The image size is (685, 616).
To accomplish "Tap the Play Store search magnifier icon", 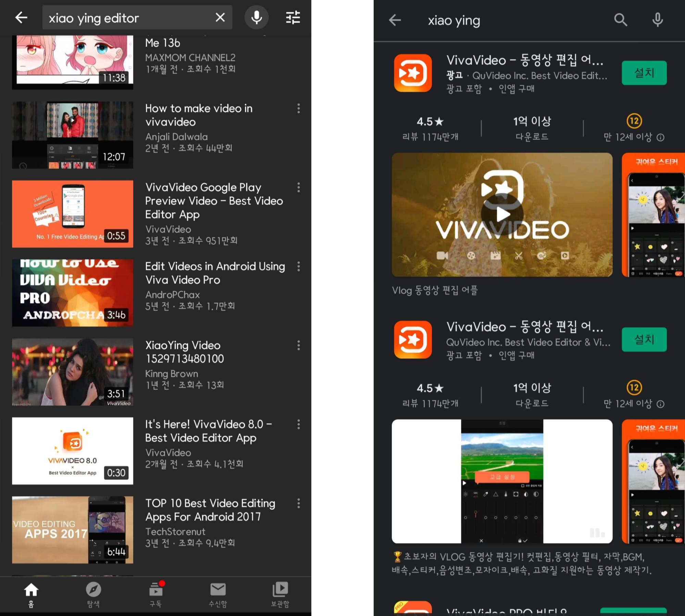I will 620,20.
